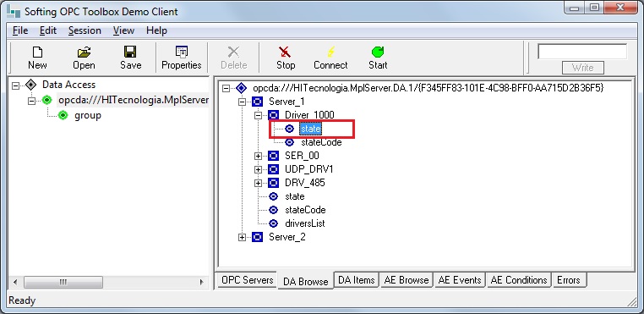Click the green Start icon

[378, 52]
